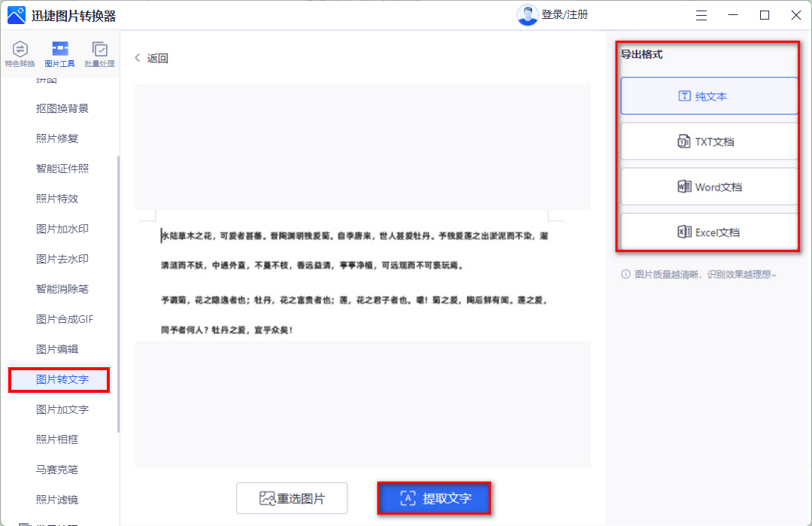The image size is (812, 526).
Task: Open the hamburger menu icon in title bar
Action: 701,15
